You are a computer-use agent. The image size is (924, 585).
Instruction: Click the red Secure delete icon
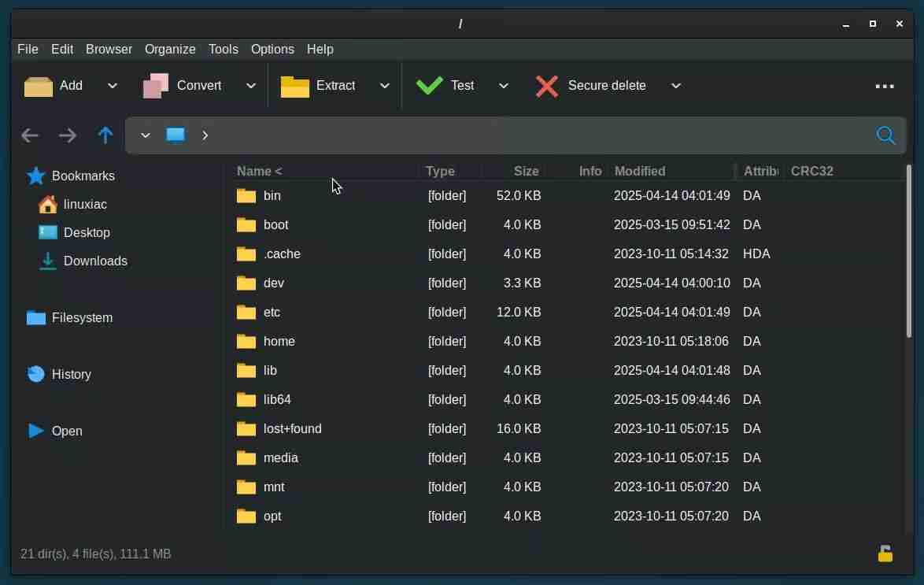[547, 86]
